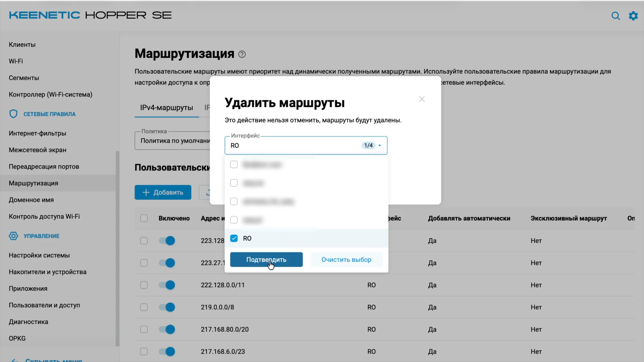This screenshot has width=644, height=362.
Task: Click the sidebar vertical scrollbar
Action: 117,248
